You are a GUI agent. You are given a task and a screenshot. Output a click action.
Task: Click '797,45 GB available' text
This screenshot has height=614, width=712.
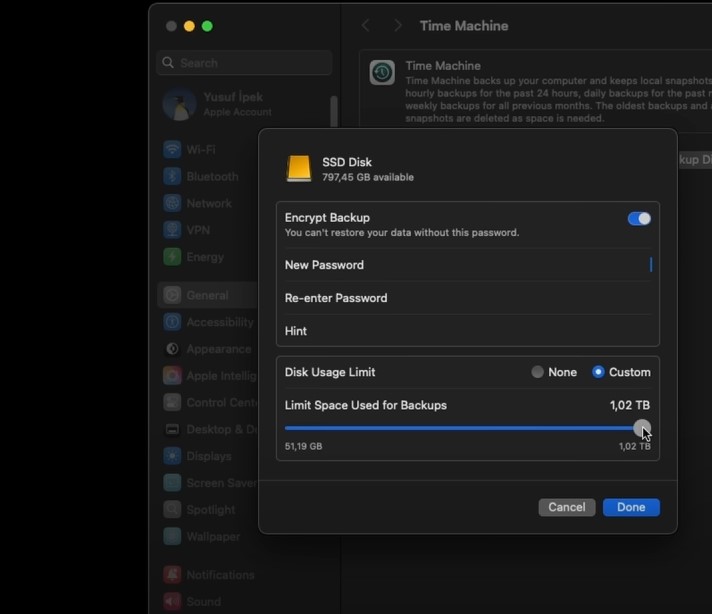click(x=368, y=177)
